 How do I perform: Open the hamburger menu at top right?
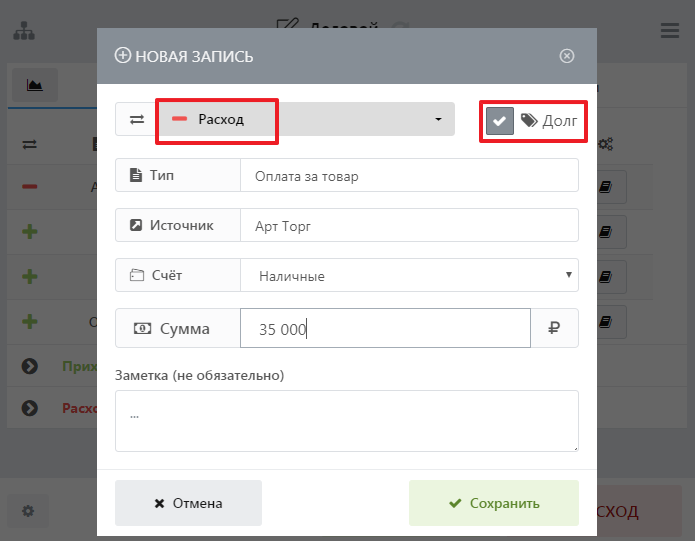click(x=670, y=30)
